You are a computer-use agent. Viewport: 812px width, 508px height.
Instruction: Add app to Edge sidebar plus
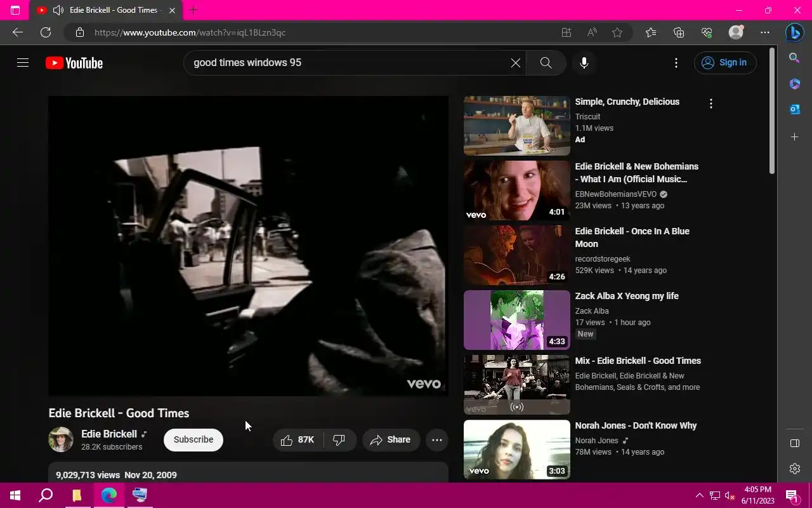(x=794, y=137)
